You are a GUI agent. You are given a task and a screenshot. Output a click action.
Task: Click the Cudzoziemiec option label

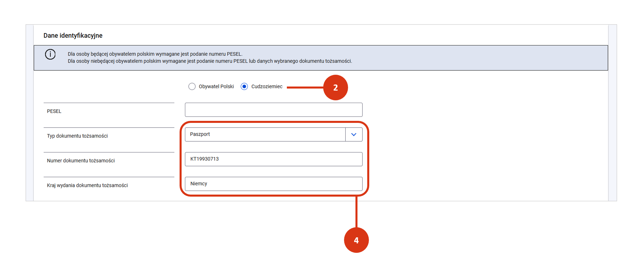coord(267,87)
